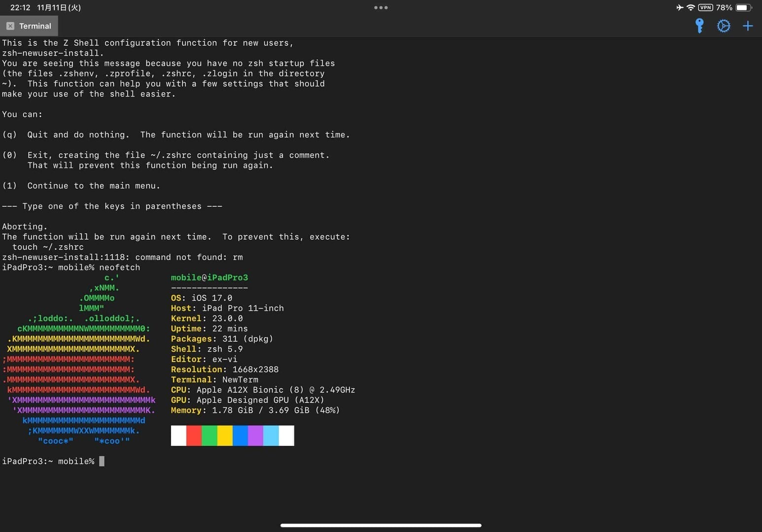Click the 'command not found: rm' error line
The image size is (762, 532).
click(x=122, y=257)
